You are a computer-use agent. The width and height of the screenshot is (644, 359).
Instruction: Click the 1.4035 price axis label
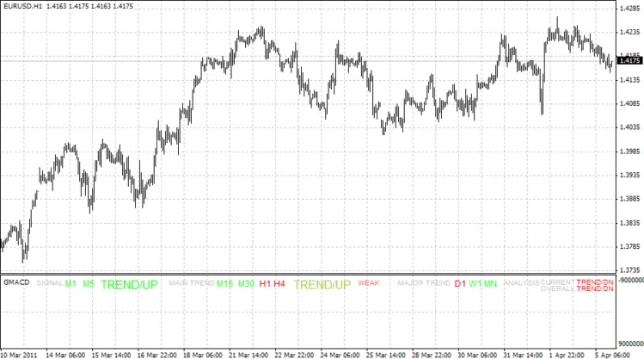629,127
